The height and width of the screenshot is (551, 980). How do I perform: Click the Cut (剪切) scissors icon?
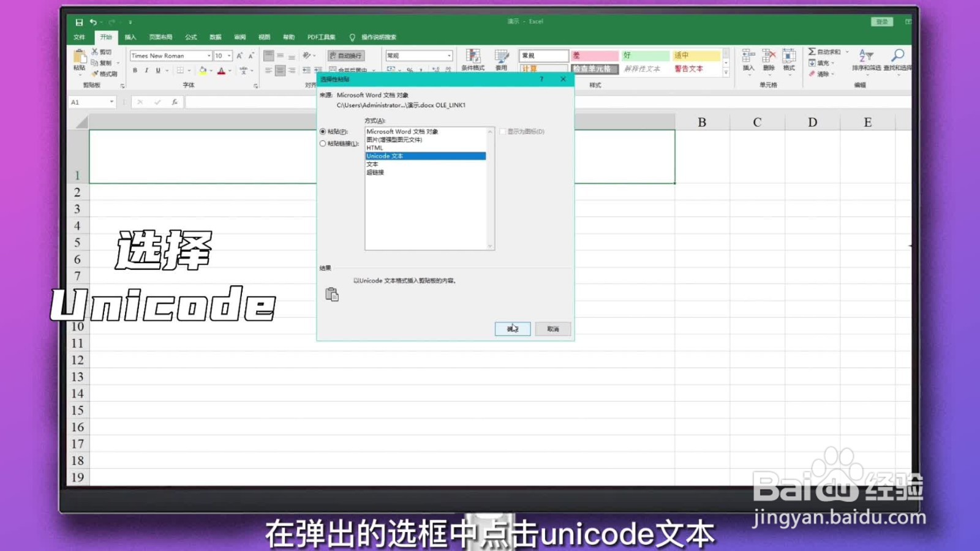(95, 52)
